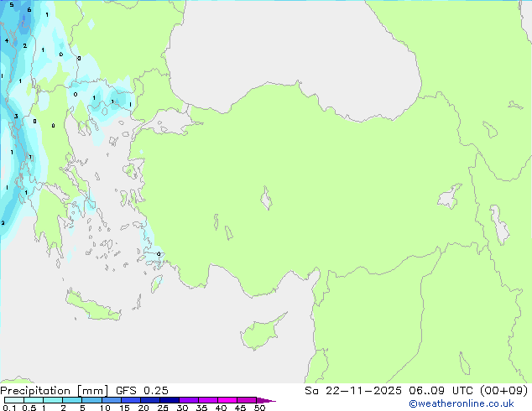This screenshot has height=411, width=532.
Task: Click the '10' legend label
Action: (105, 408)
